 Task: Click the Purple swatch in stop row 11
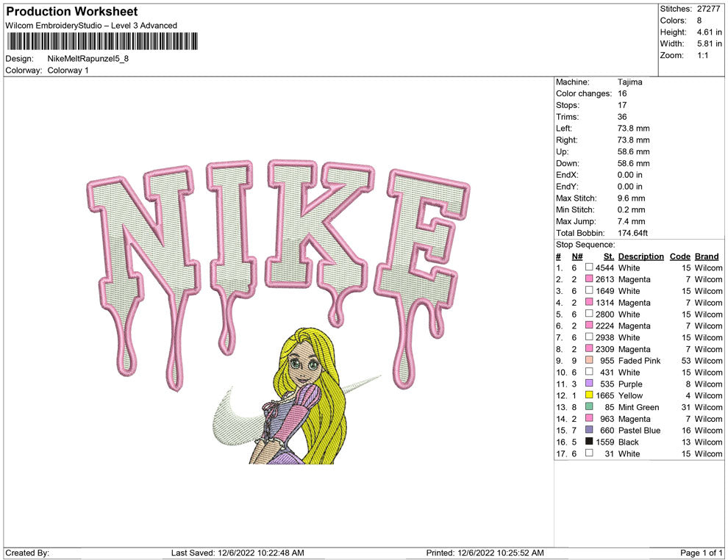tap(589, 383)
